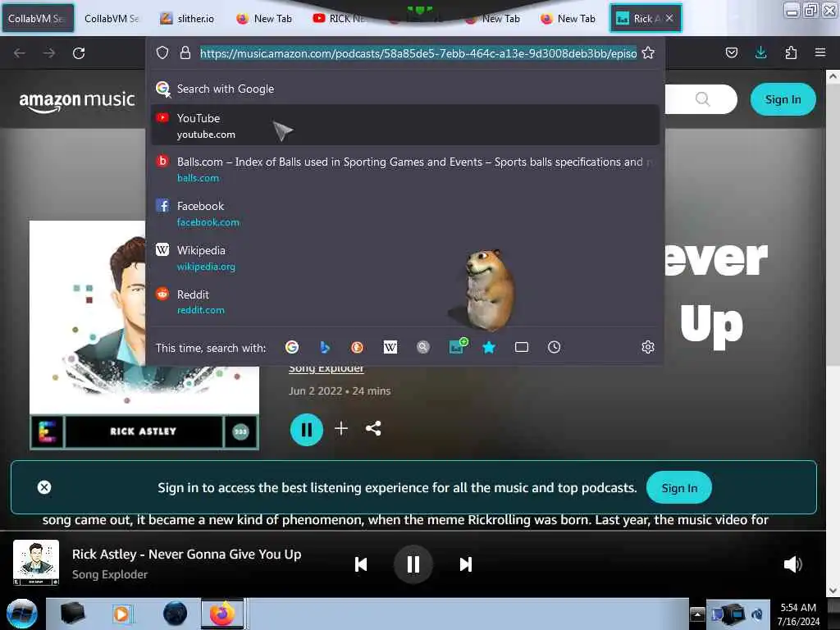Viewport: 840px width, 630px height.
Task: Search open tabs icon in address bar
Action: [521, 347]
